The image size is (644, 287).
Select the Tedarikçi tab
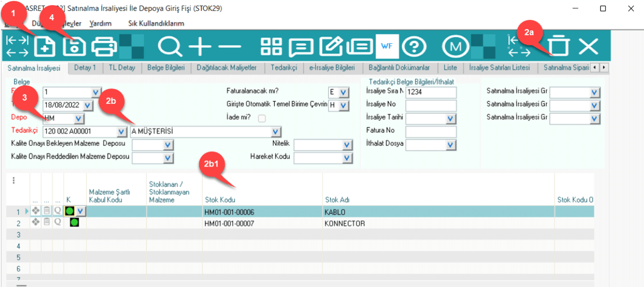click(x=284, y=68)
